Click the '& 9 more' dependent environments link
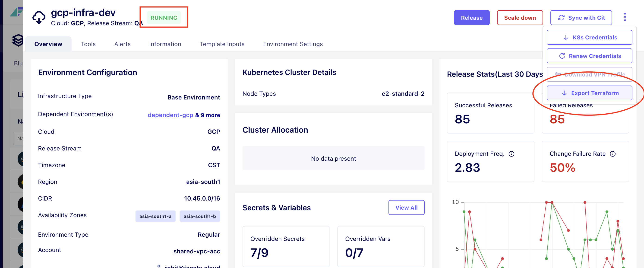This screenshot has height=268, width=644. coord(208,115)
